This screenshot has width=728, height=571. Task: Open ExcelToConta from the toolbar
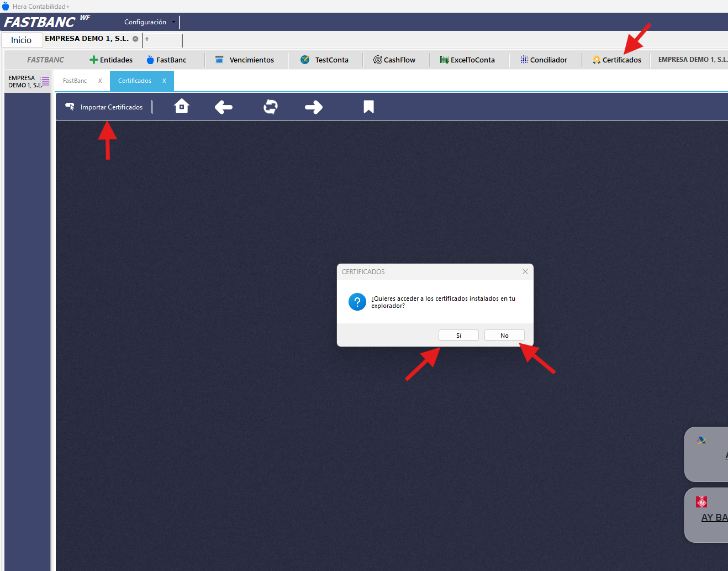(x=467, y=60)
